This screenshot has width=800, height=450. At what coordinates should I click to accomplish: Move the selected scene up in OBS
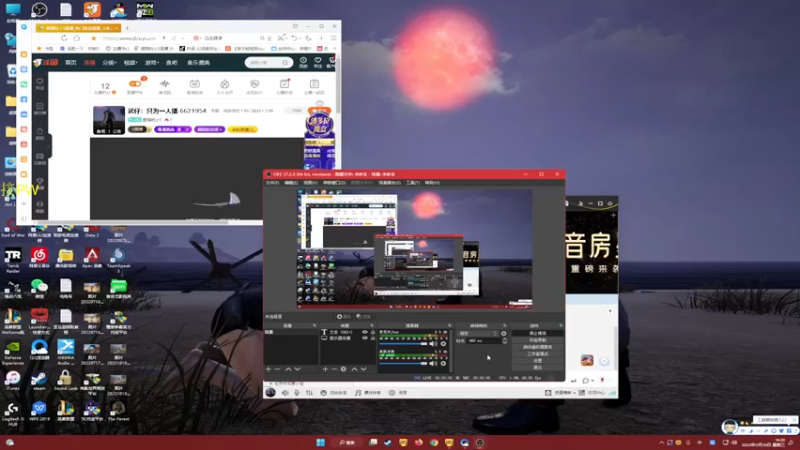click(288, 369)
